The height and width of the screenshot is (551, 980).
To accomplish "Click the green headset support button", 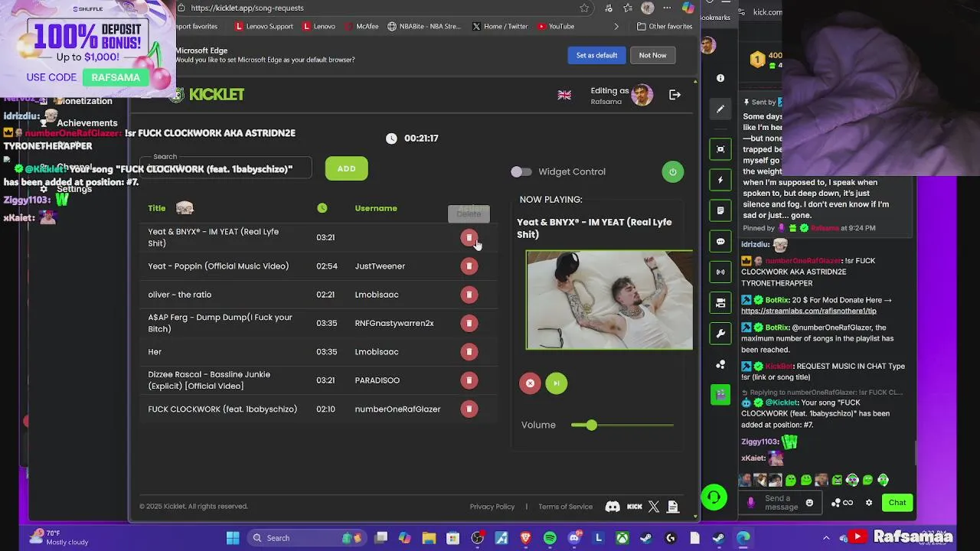I will pos(714,497).
